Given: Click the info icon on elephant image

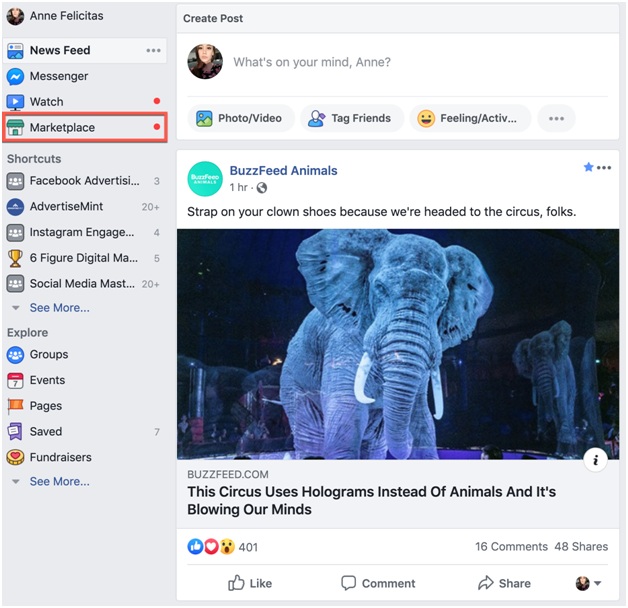Looking at the screenshot, I should (x=596, y=460).
